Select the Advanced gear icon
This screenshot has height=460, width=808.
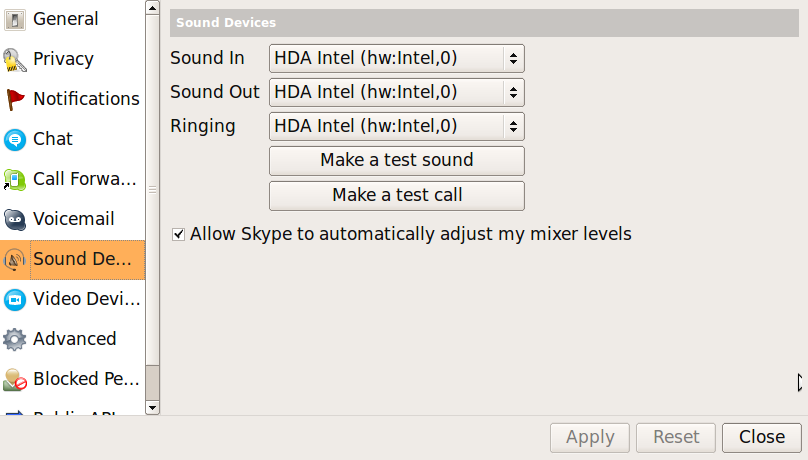[14, 339]
